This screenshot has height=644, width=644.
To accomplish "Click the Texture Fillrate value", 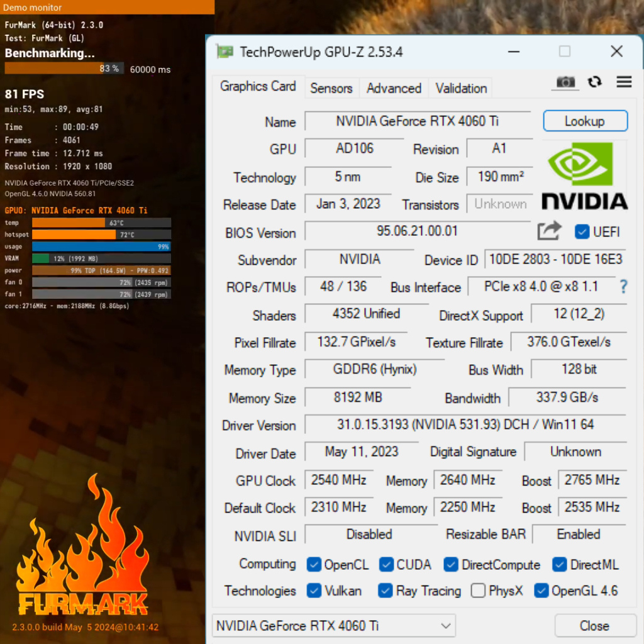I will pyautogui.click(x=569, y=341).
